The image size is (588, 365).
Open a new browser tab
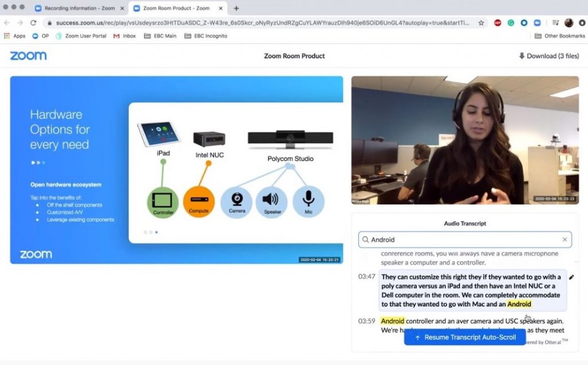[236, 9]
